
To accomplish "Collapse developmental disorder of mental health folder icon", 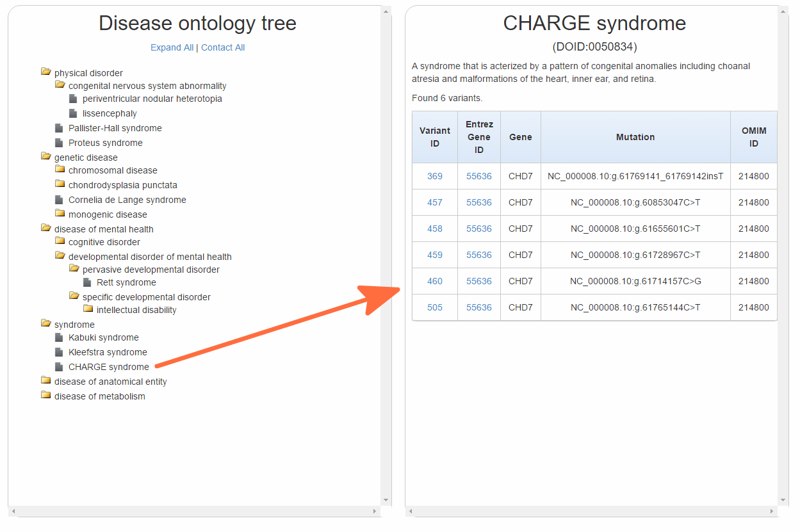I will pyautogui.click(x=60, y=255).
